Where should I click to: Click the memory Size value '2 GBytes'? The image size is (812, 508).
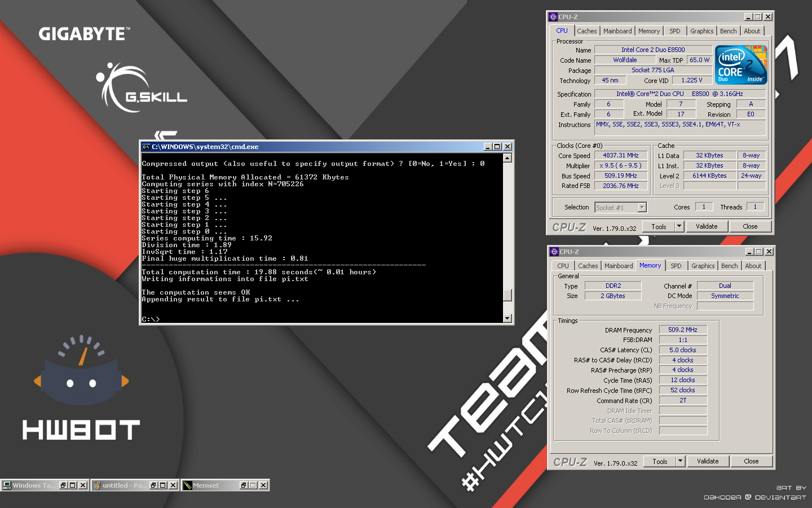coord(613,296)
